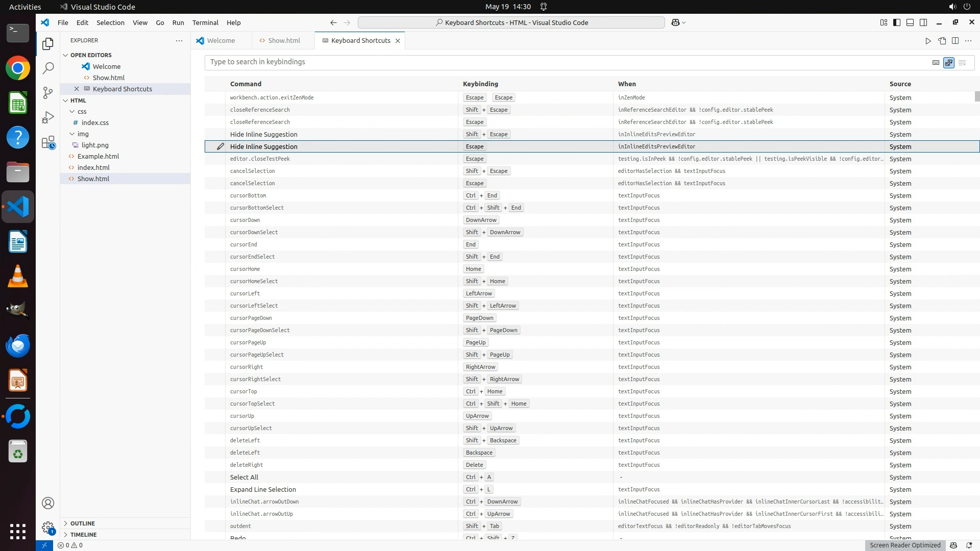The width and height of the screenshot is (980, 551).
Task: Toggle the Primary Side Bar visibility
Action: click(897, 22)
